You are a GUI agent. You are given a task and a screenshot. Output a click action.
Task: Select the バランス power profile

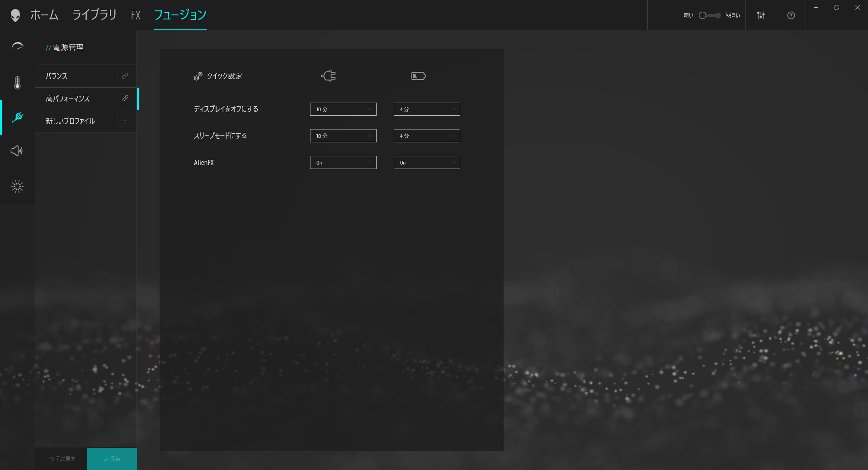pos(75,76)
